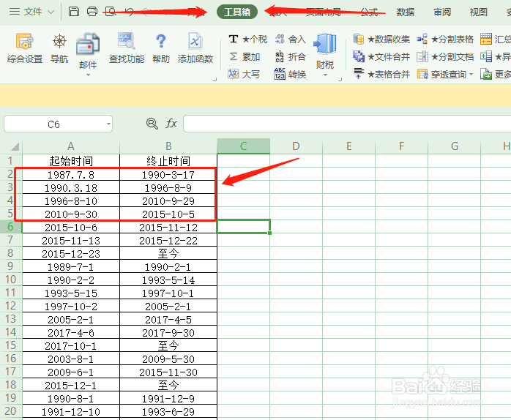
Task: Click the 导航 navigation wheel icon
Action: (59, 42)
